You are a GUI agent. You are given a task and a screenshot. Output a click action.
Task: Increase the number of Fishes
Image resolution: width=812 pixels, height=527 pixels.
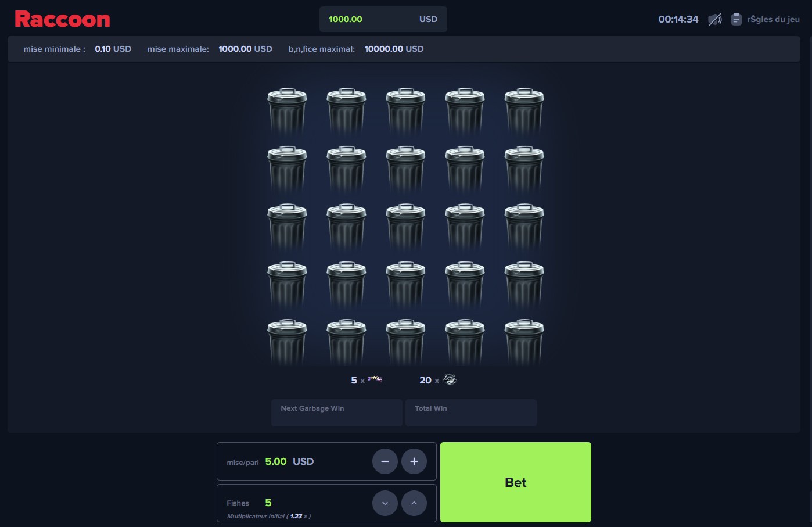(x=414, y=503)
